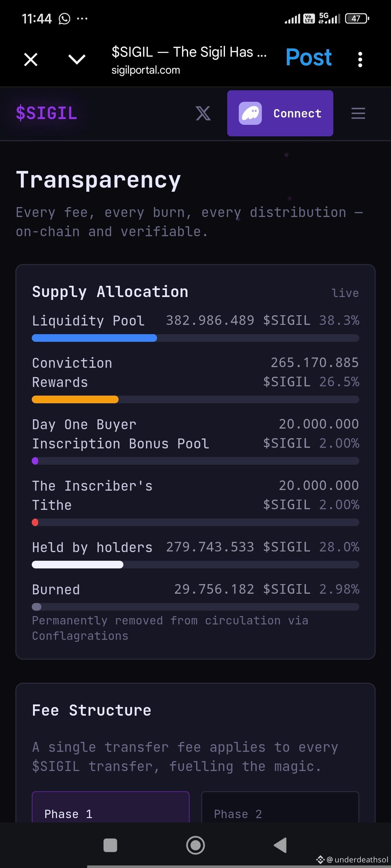Open the hamburger navigation menu
This screenshot has width=391, height=868.
click(358, 113)
